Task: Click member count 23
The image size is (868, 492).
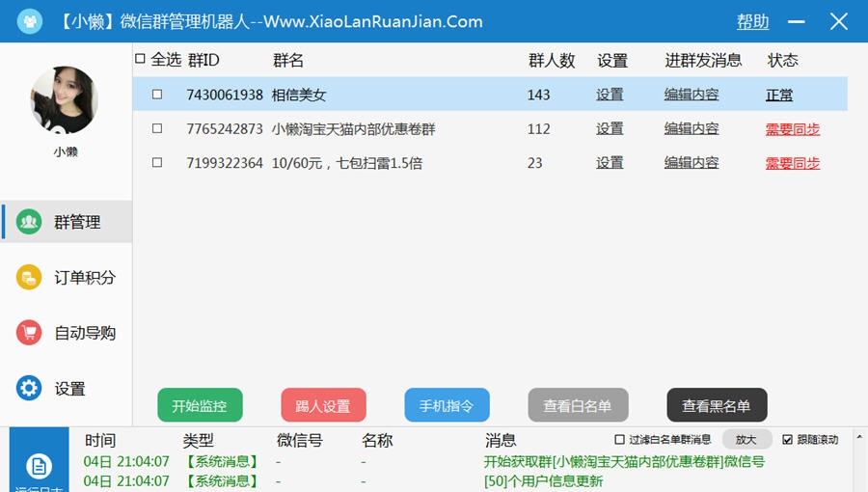Action: click(534, 163)
